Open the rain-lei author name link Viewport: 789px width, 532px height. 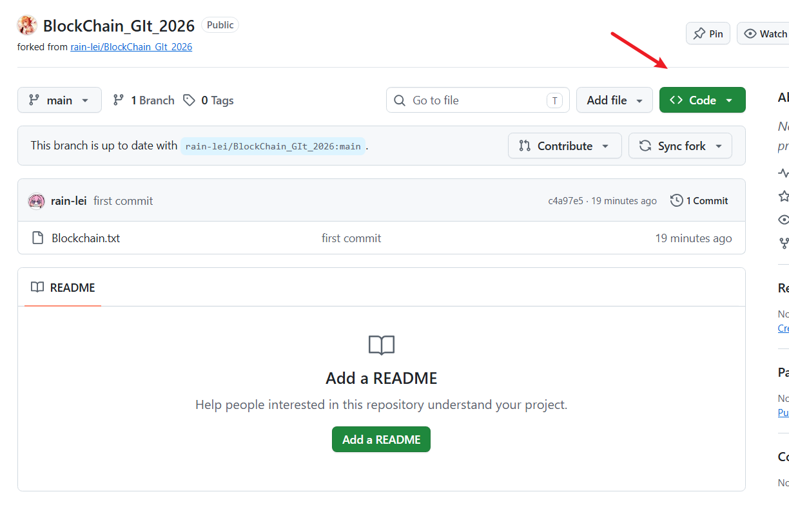tap(69, 201)
